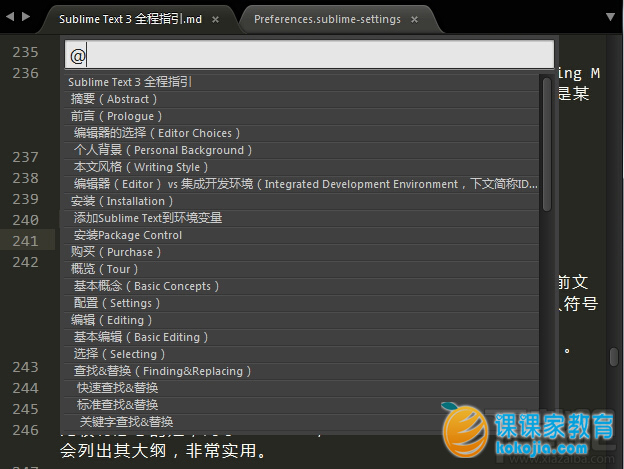Jump to 查找&替换 (Finding&Replacing)
Image resolution: width=624 pixels, height=469 pixels.
(x=302, y=372)
